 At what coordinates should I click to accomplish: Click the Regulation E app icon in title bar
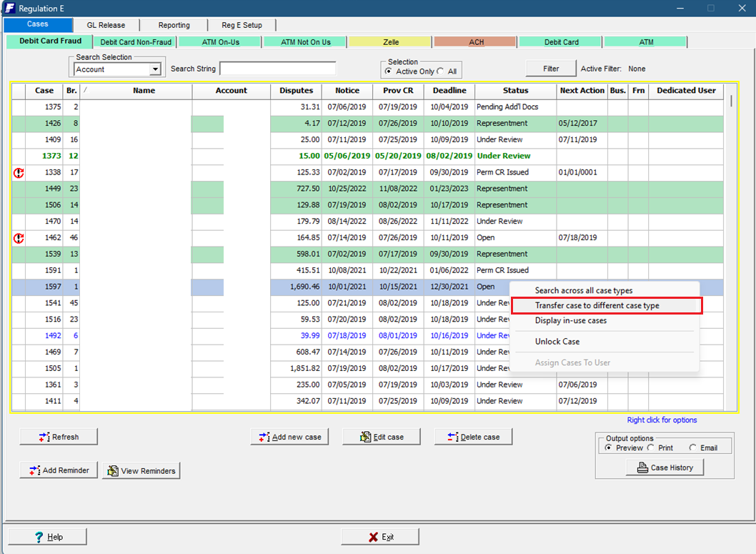(x=9, y=8)
